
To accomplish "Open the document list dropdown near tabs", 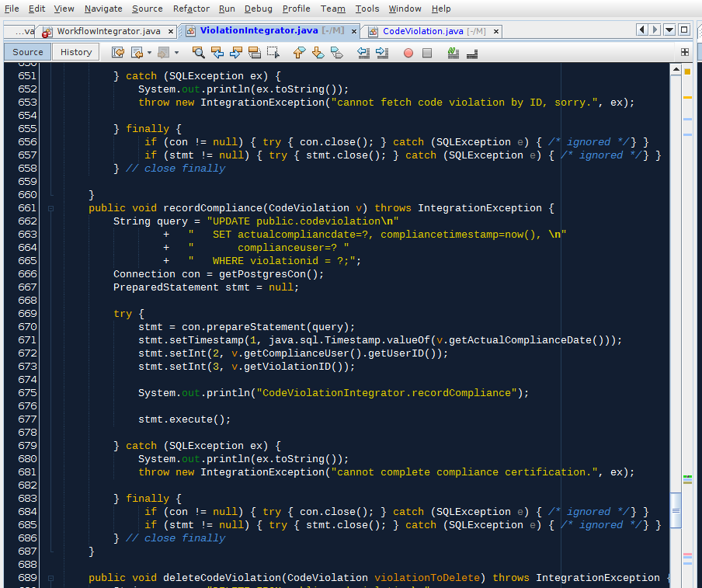I will click(669, 28).
